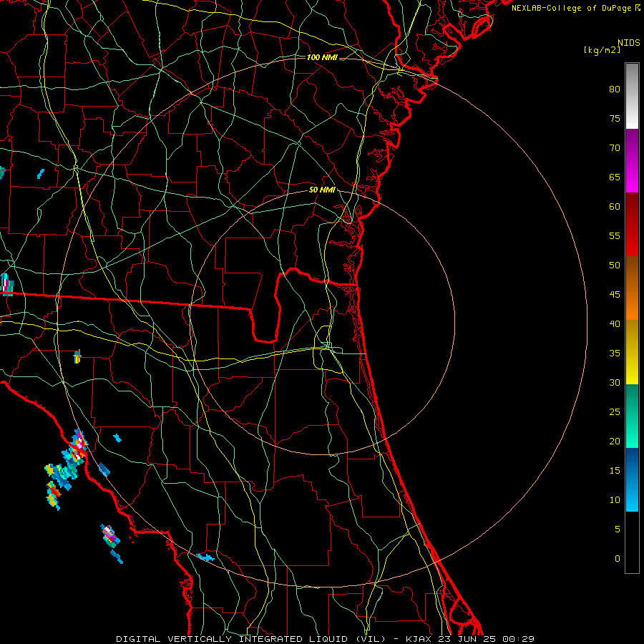This screenshot has width=644, height=644.
Task: Click the 75 value on the scale
Action: click(615, 118)
